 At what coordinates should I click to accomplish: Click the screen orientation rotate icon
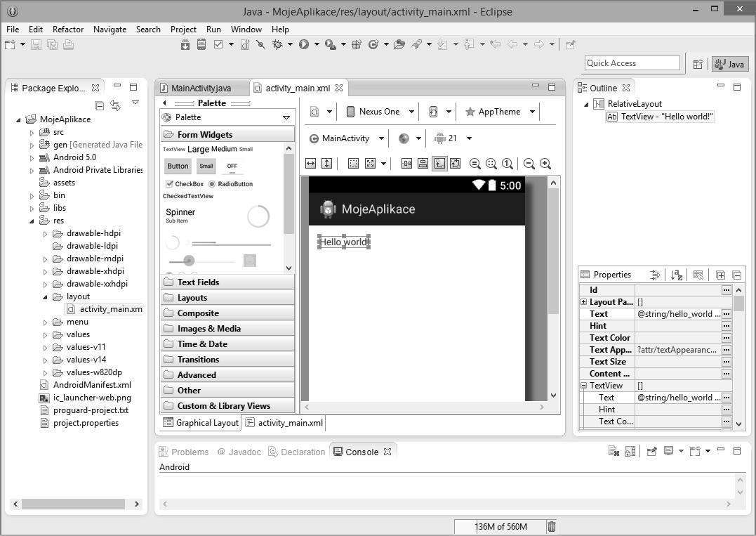[433, 112]
